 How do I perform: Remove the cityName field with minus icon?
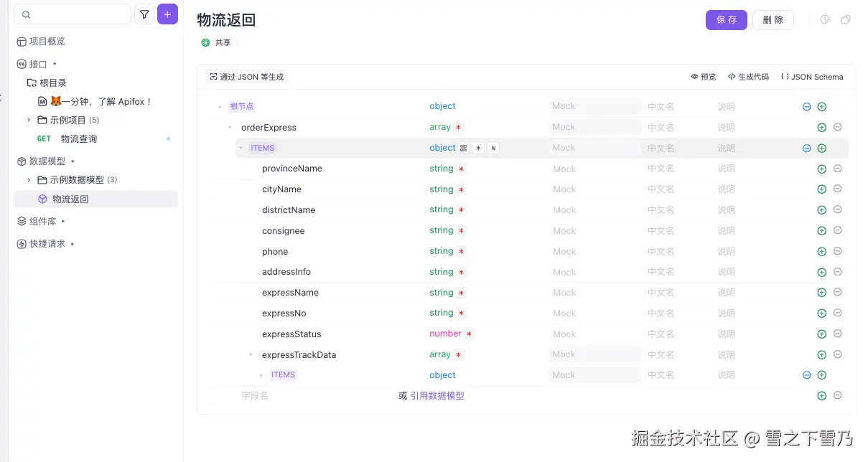pos(838,189)
